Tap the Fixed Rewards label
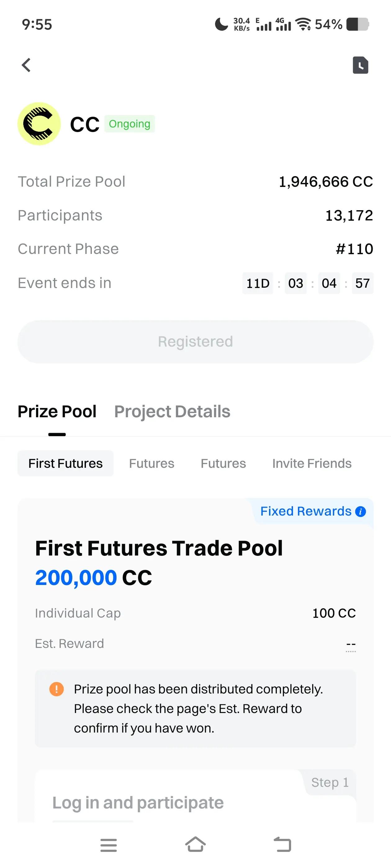The height and width of the screenshot is (868, 391). pos(306,511)
